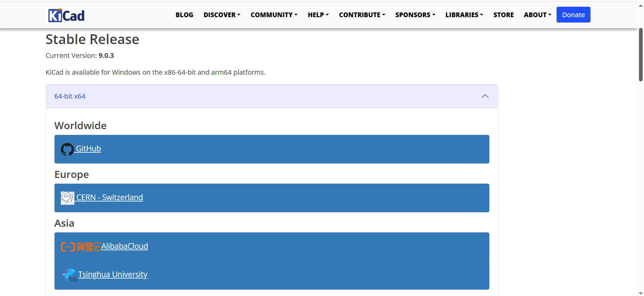This screenshot has width=644, height=296.
Task: Download from the AlibabaCloud mirror
Action: tap(125, 246)
